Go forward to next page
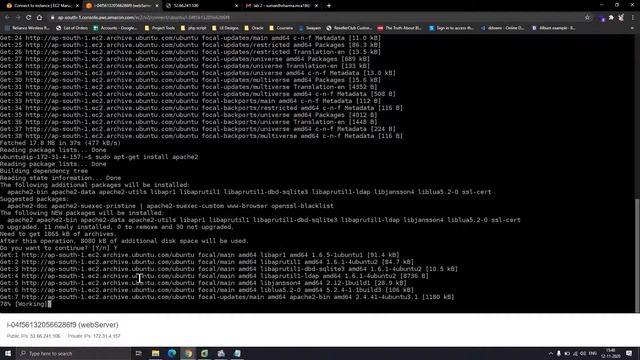This screenshot has height=360, width=640. pos(18,18)
